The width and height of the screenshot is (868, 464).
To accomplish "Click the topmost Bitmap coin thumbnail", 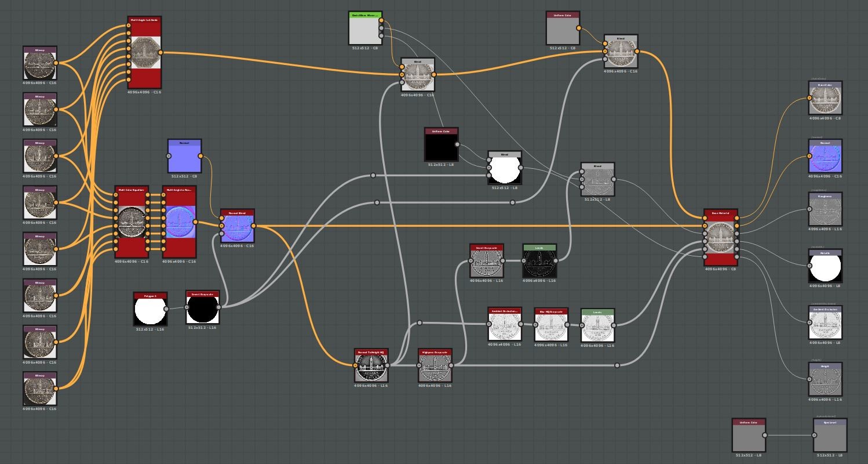I will (x=39, y=64).
